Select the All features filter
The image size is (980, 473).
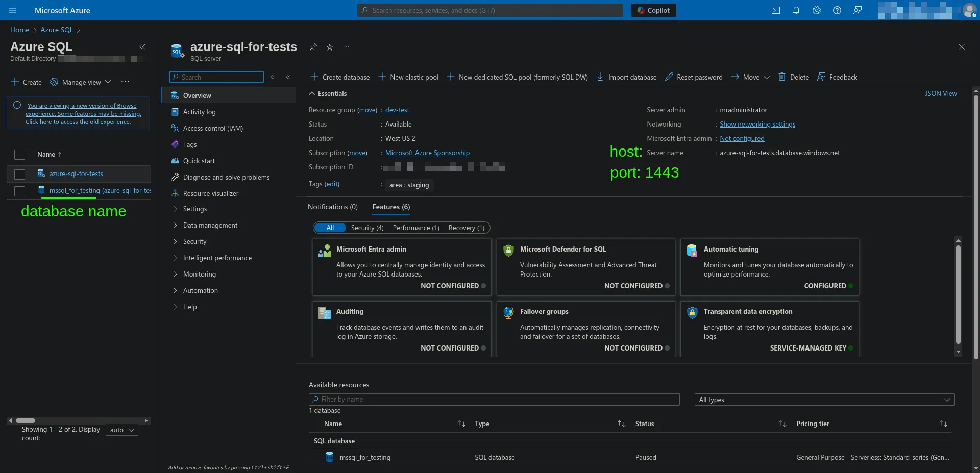(330, 228)
